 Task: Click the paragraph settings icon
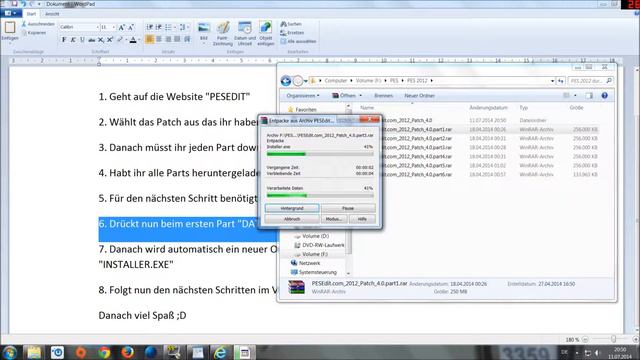point(187,40)
